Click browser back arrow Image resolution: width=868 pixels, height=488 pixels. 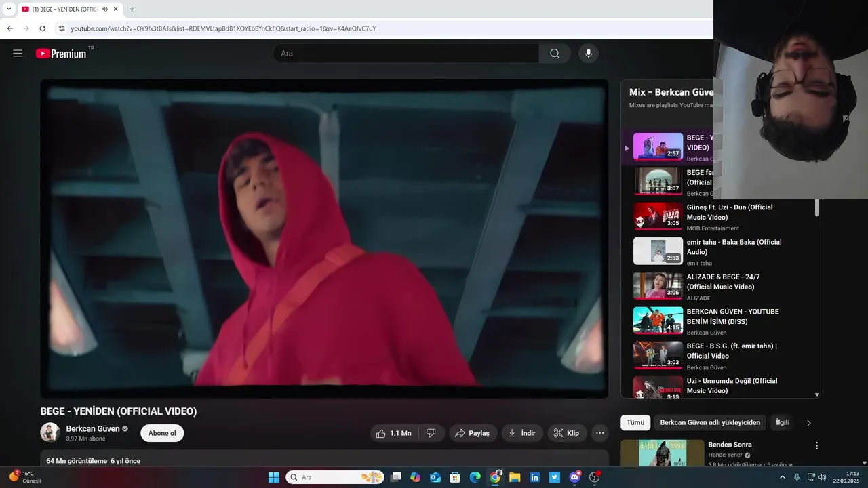coord(9,28)
